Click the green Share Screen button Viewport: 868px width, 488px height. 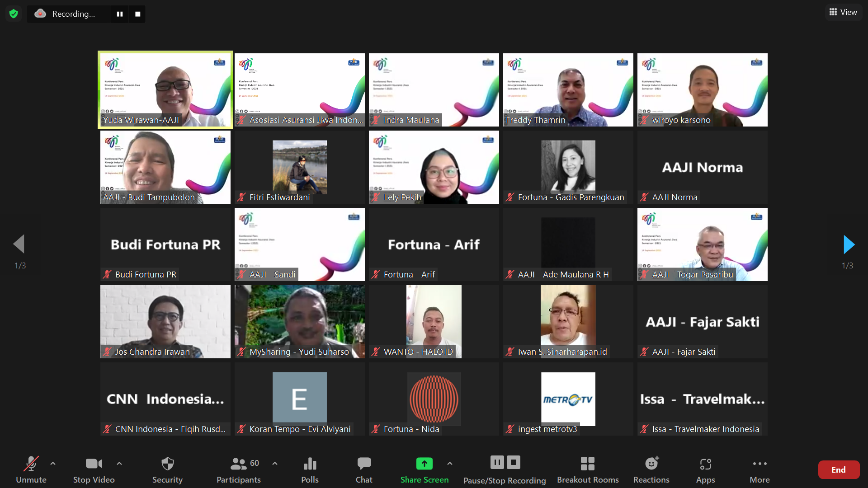424,470
